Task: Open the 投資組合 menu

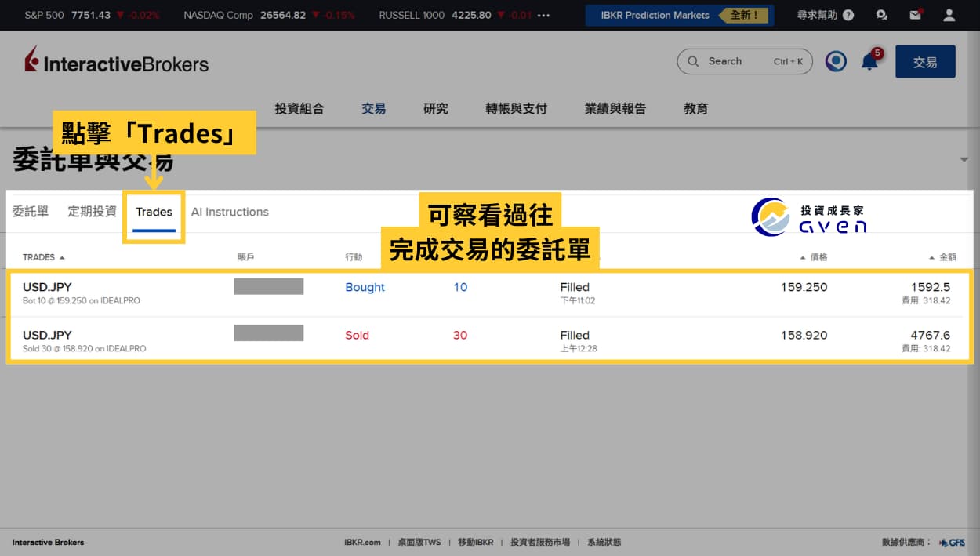Action: click(299, 109)
